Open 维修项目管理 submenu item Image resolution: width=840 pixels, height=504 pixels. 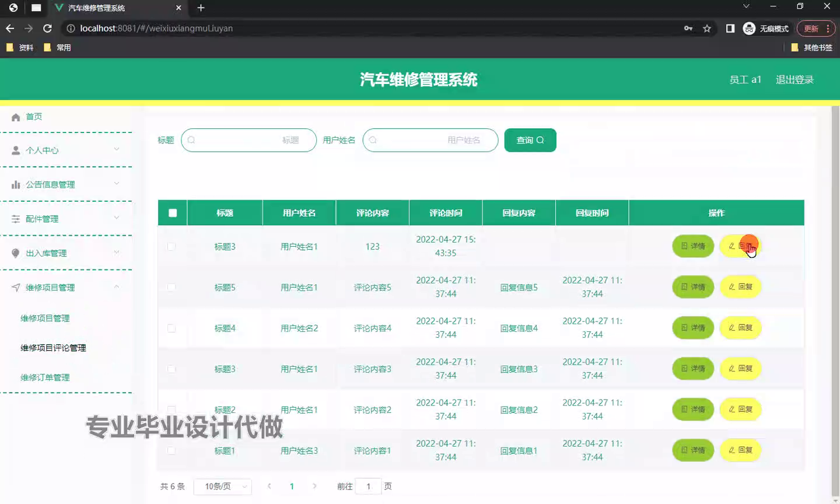coord(45,318)
